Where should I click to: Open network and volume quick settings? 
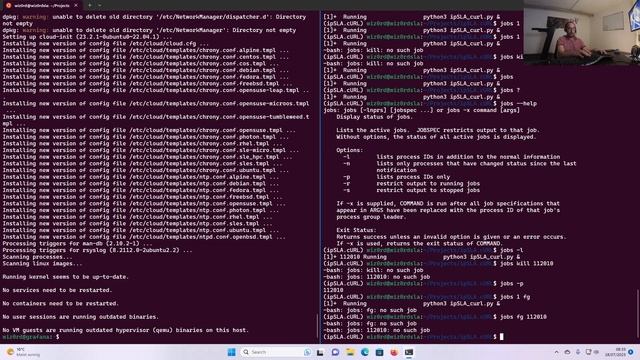592,352
